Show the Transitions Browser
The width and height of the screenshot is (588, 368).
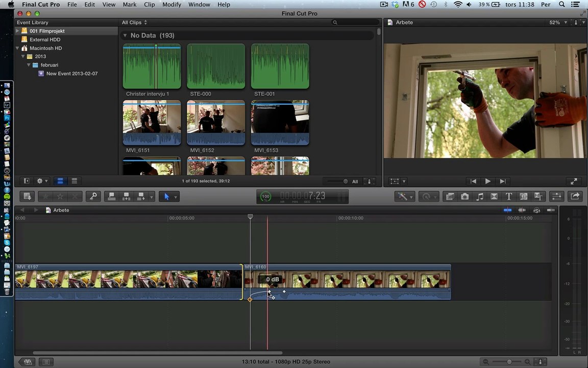coord(494,196)
